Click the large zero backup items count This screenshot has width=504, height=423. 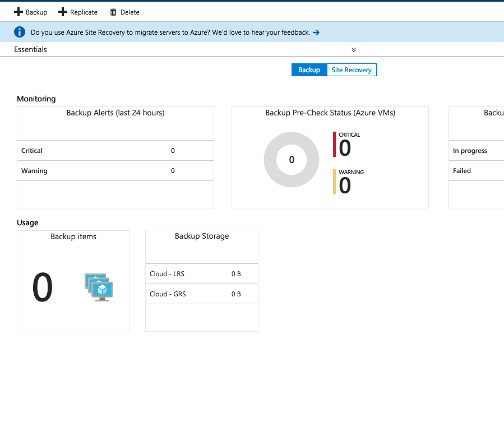click(42, 287)
